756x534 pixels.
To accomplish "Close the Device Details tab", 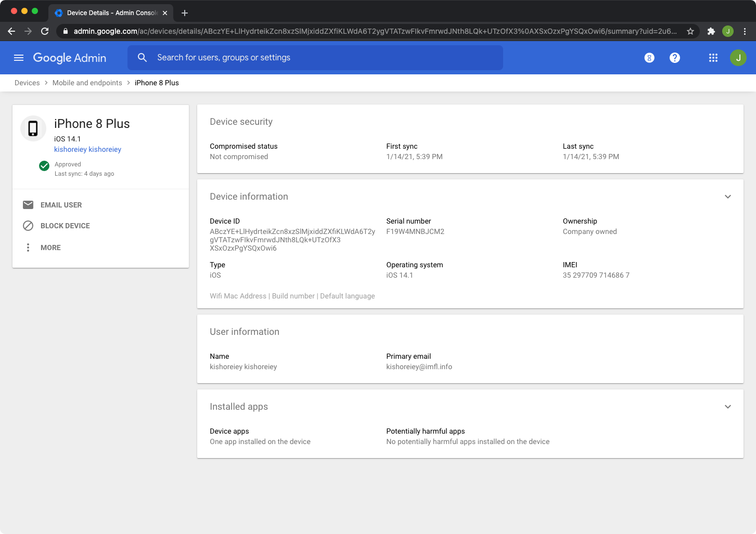I will (x=165, y=13).
